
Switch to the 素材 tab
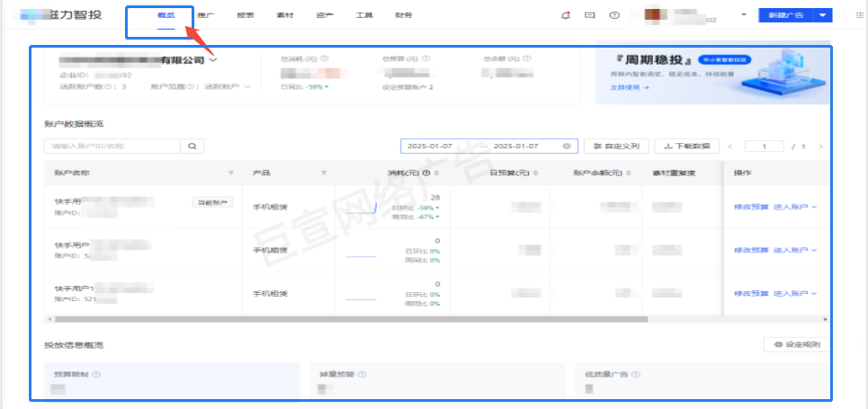(285, 15)
